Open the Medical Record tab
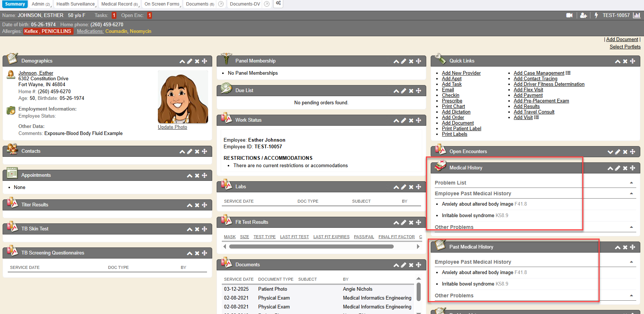 pos(117,4)
